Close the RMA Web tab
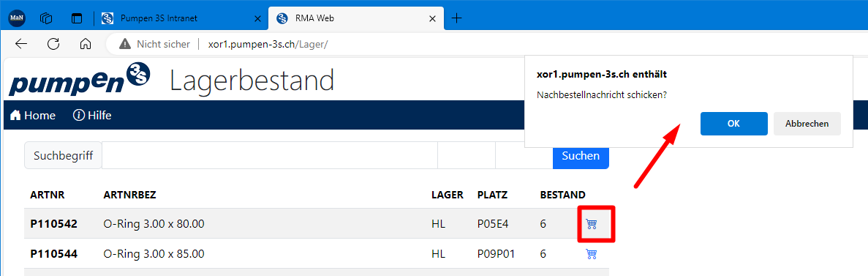This screenshot has width=868, height=276. 432,18
